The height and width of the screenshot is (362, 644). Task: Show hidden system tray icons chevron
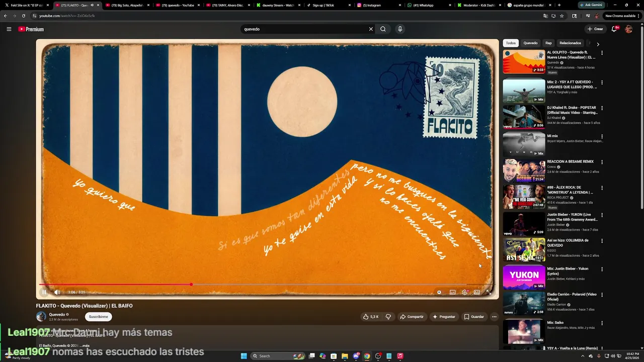[583, 356]
